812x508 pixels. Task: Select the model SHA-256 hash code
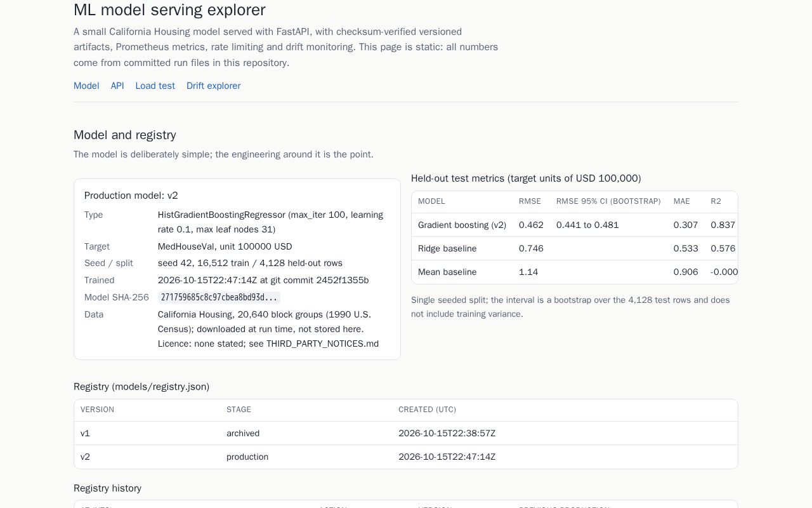pyautogui.click(x=219, y=297)
